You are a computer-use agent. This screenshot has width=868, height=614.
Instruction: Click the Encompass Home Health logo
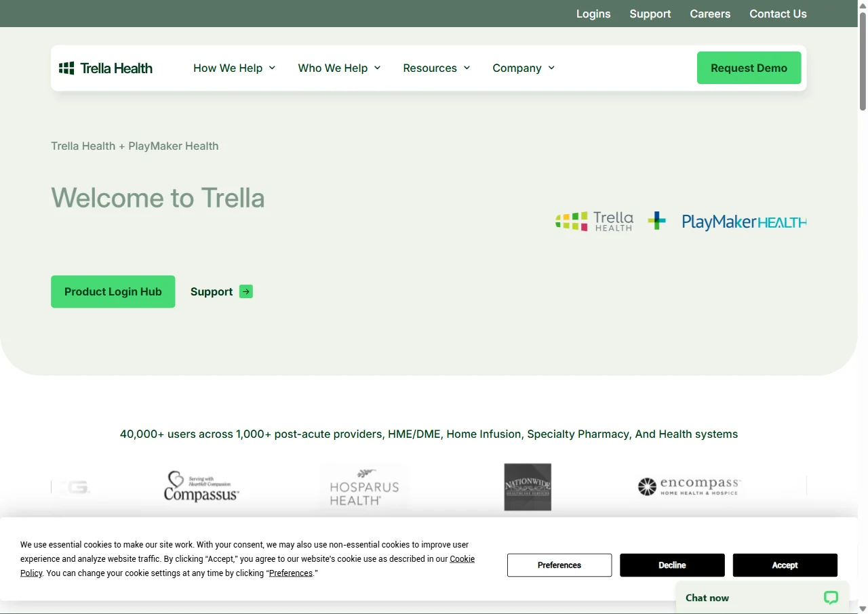pyautogui.click(x=690, y=486)
